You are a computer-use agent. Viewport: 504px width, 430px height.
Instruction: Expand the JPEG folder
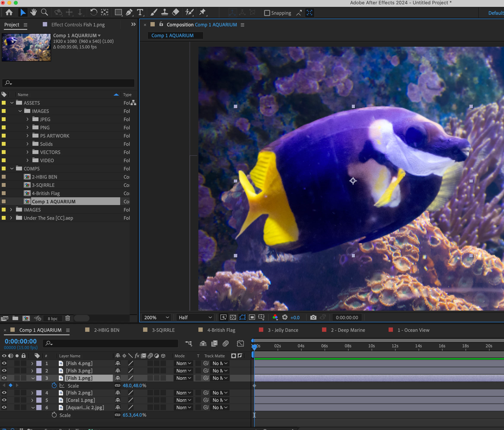27,119
